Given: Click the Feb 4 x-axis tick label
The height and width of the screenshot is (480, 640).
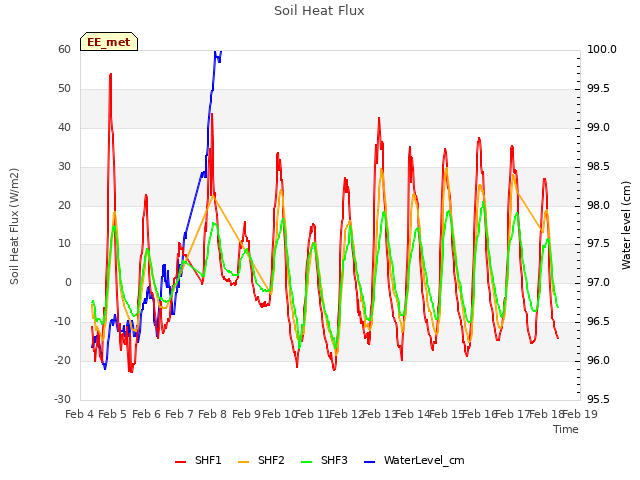Looking at the screenshot, I should click(80, 414).
